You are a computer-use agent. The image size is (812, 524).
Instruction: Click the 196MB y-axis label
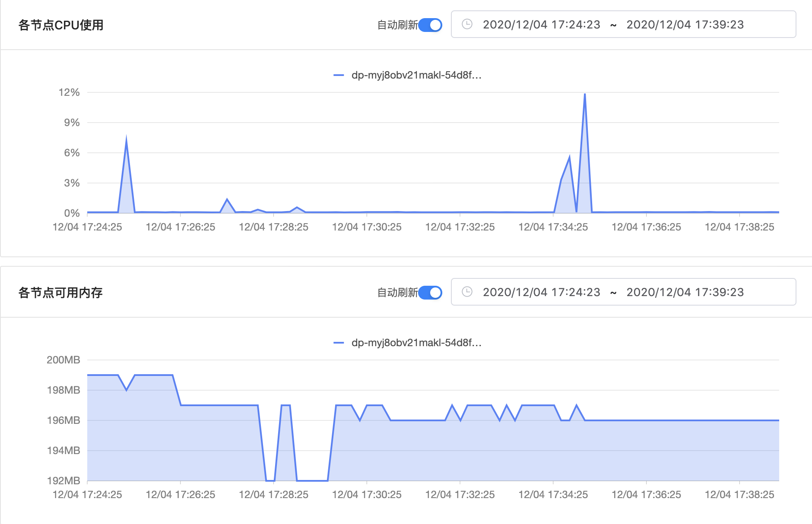(x=63, y=420)
